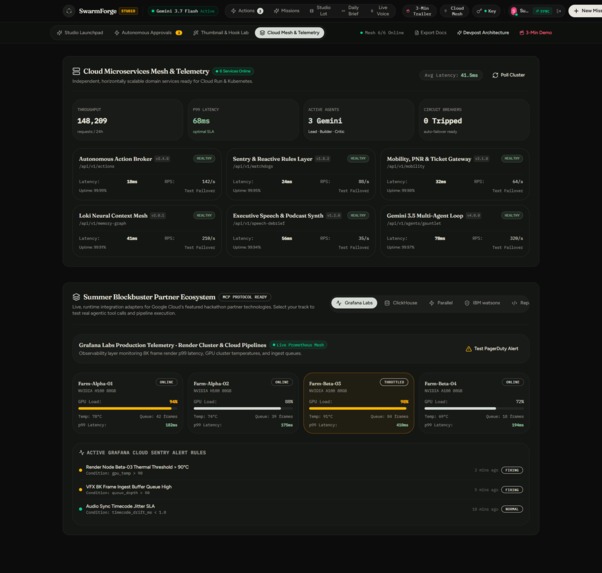Click Test Failover on Sentry & Reactive Rules Layer
This screenshot has height=573, width=602.
354,191
